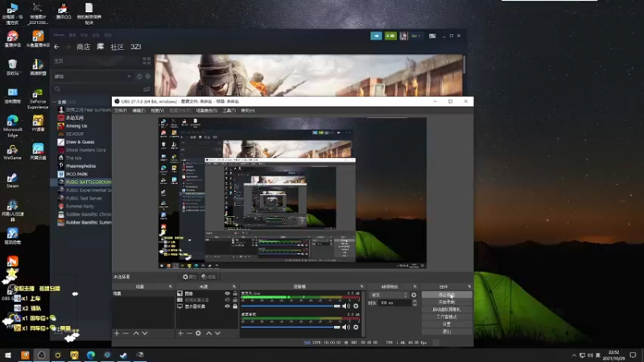Enable 工作室模式 in OBS controls

(x=447, y=317)
